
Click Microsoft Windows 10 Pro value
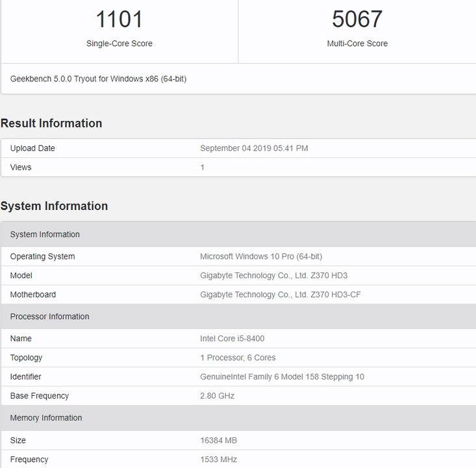[x=261, y=257]
